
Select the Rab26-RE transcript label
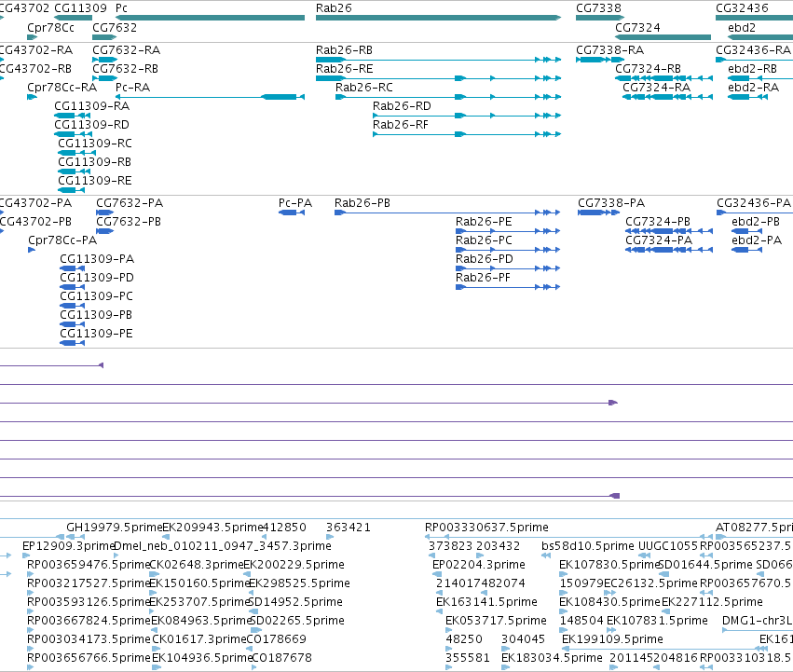[344, 69]
